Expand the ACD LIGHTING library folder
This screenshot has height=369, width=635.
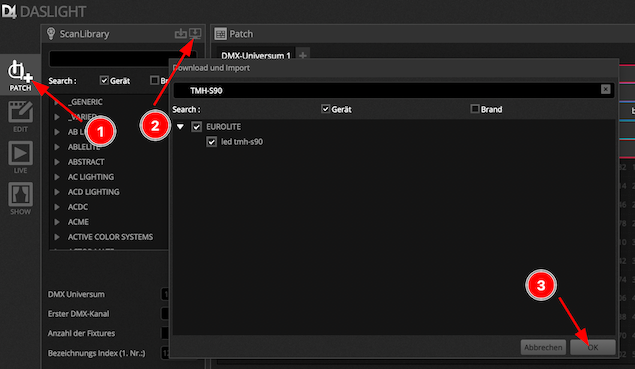(57, 192)
